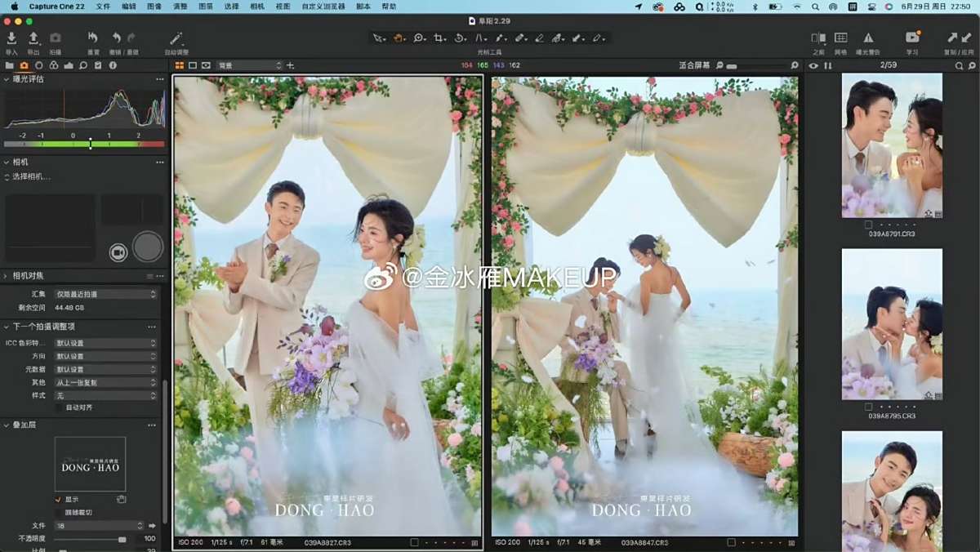
Task: Click the Auto Adjust (自动调整) wand icon
Action: pos(176,38)
